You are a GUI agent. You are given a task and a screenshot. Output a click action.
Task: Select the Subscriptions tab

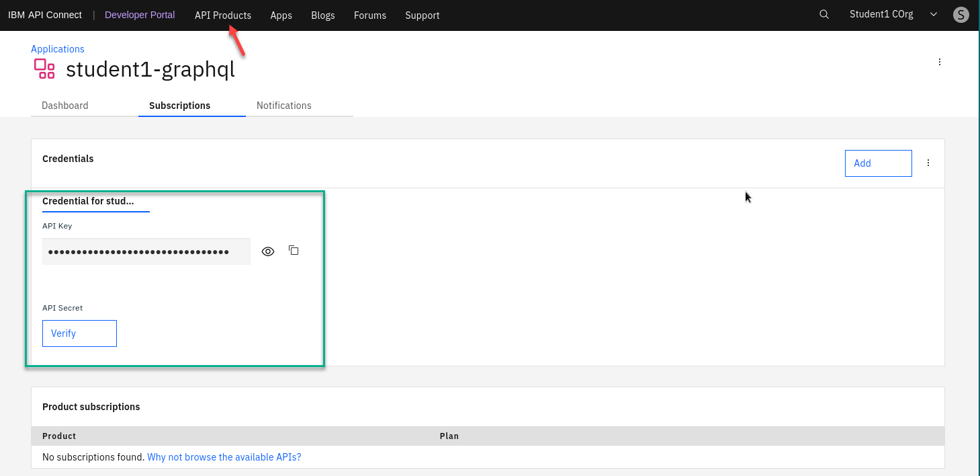179,106
